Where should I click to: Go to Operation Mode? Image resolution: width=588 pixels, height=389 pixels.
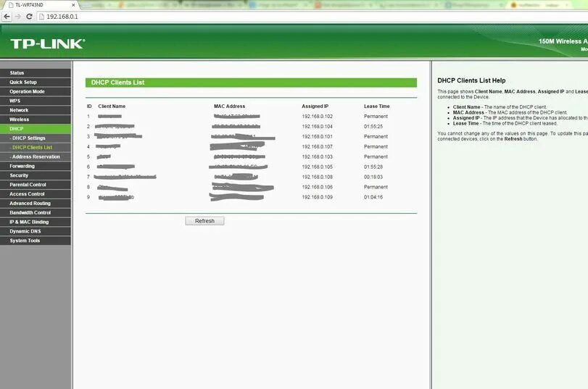[36, 91]
